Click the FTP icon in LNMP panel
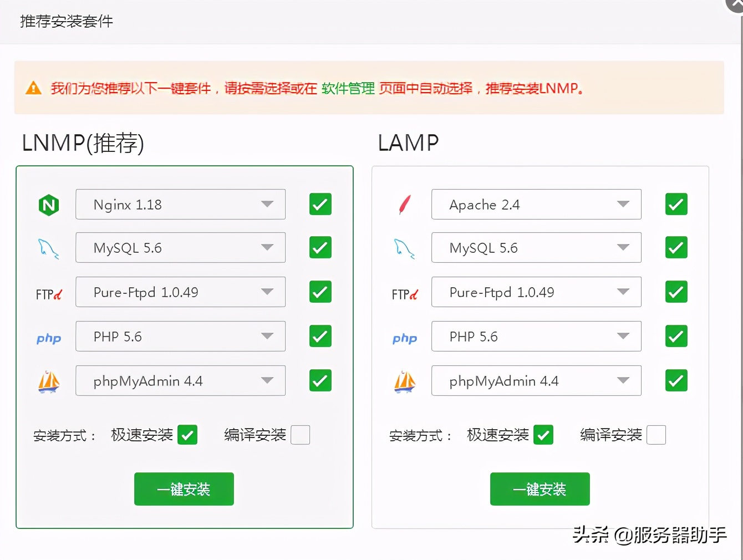The image size is (743, 560). click(x=49, y=294)
